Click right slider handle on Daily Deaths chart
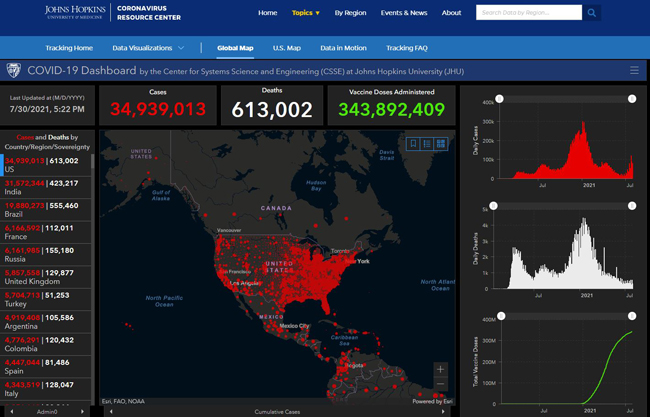The height and width of the screenshot is (417, 650). pos(632,206)
